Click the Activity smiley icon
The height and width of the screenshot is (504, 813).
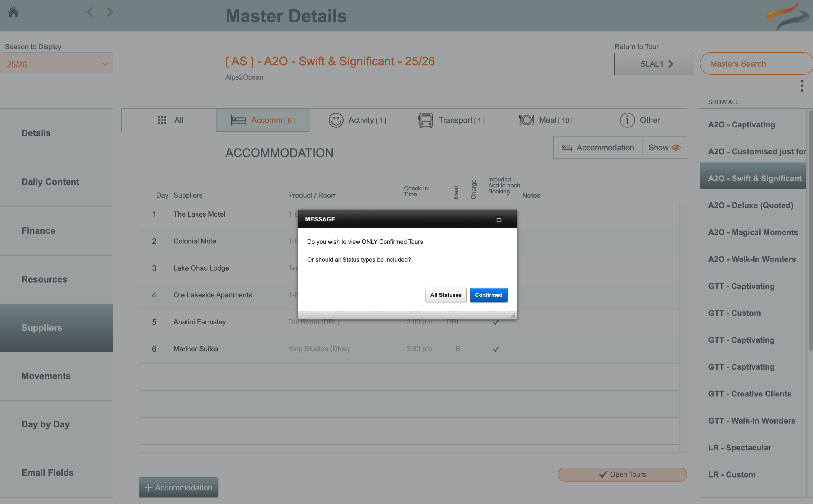point(335,120)
